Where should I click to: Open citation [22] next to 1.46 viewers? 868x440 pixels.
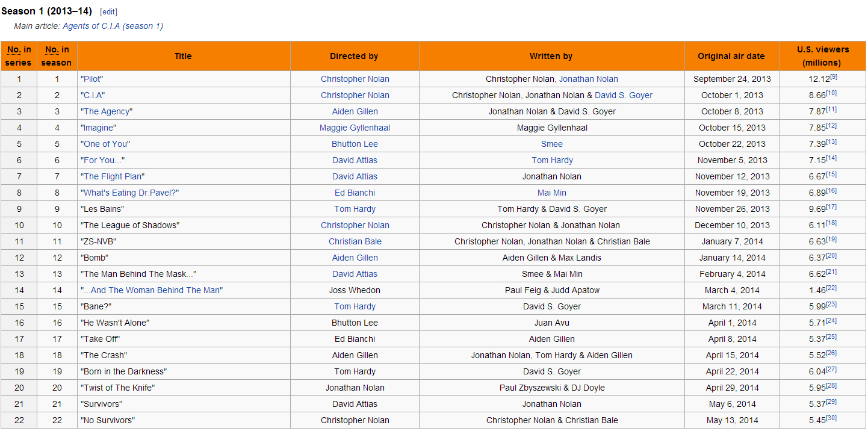pos(831,288)
